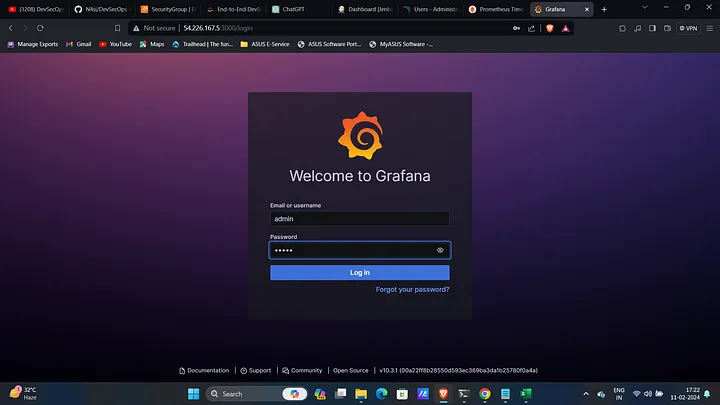
Task: Reload the current page
Action: tap(40, 28)
